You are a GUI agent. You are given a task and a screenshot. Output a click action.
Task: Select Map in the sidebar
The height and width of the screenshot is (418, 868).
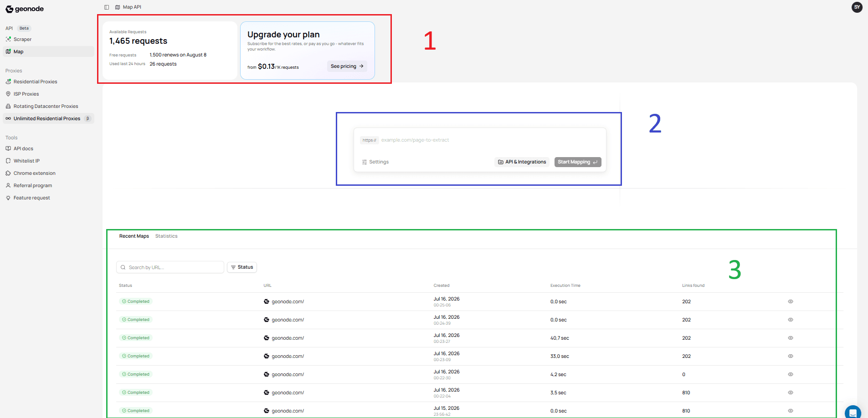click(48, 51)
